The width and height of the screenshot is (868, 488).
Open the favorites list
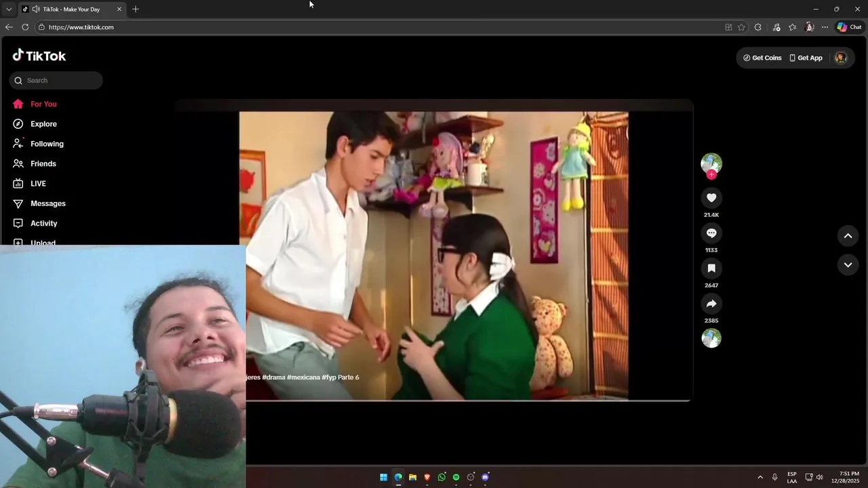pos(792,27)
